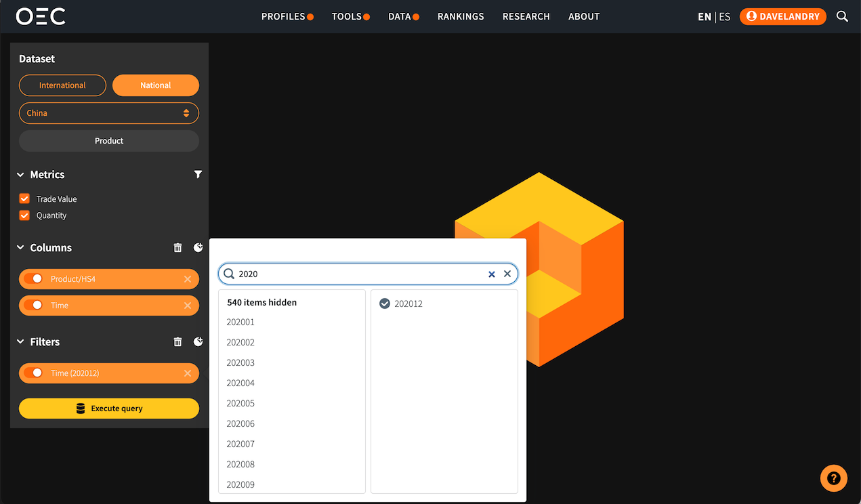Select the National dataset option
Viewport: 861px width, 504px height.
(x=156, y=85)
